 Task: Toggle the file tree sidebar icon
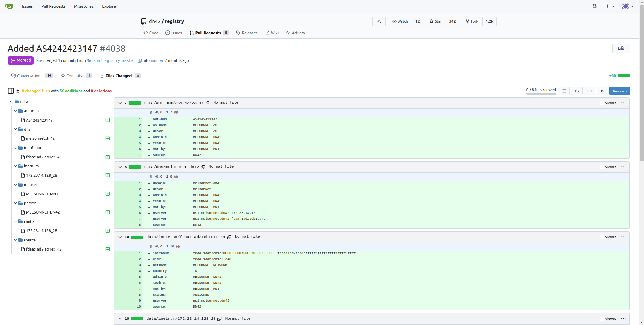pyautogui.click(x=11, y=91)
